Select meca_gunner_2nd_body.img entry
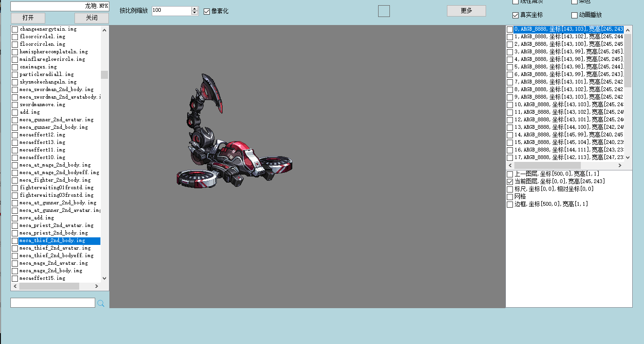The height and width of the screenshot is (344, 644). (x=54, y=127)
